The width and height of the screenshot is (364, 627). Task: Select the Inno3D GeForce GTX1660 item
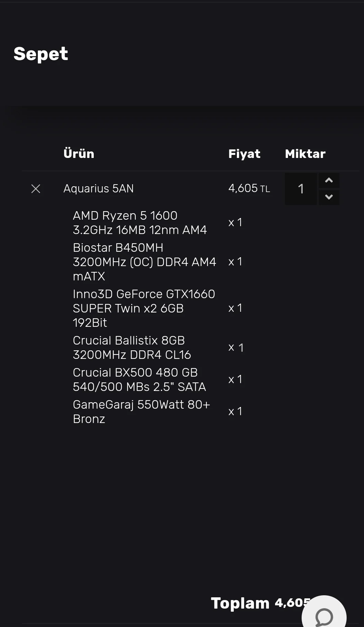pos(144,308)
